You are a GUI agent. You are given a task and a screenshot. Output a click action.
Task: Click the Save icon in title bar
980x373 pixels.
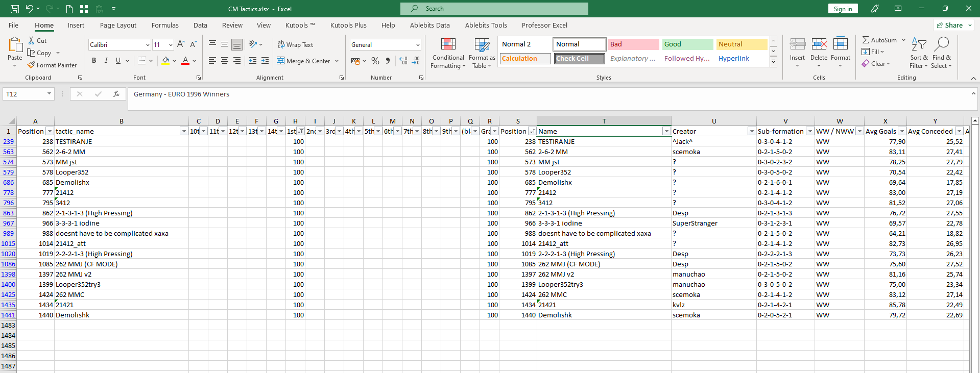coord(15,9)
